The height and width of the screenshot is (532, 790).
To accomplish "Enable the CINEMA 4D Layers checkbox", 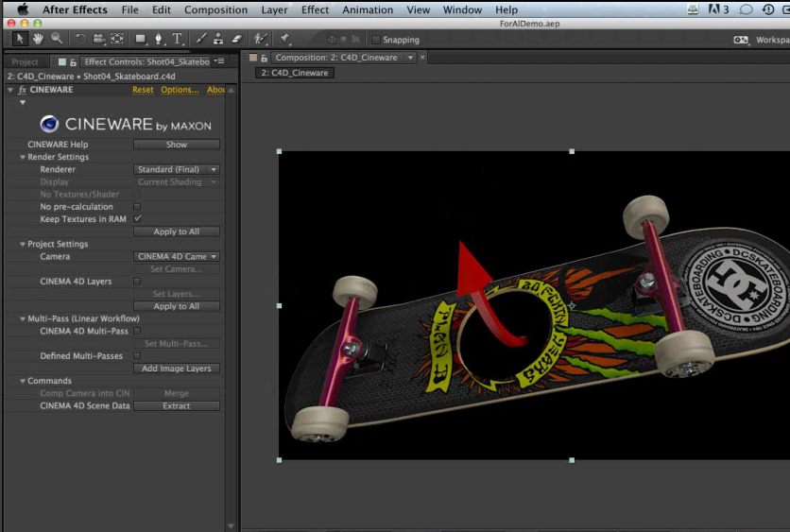I will [x=137, y=281].
